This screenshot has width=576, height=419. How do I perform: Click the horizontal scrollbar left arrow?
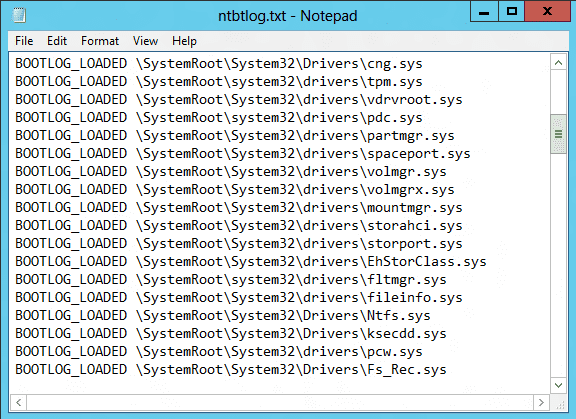(x=18, y=402)
